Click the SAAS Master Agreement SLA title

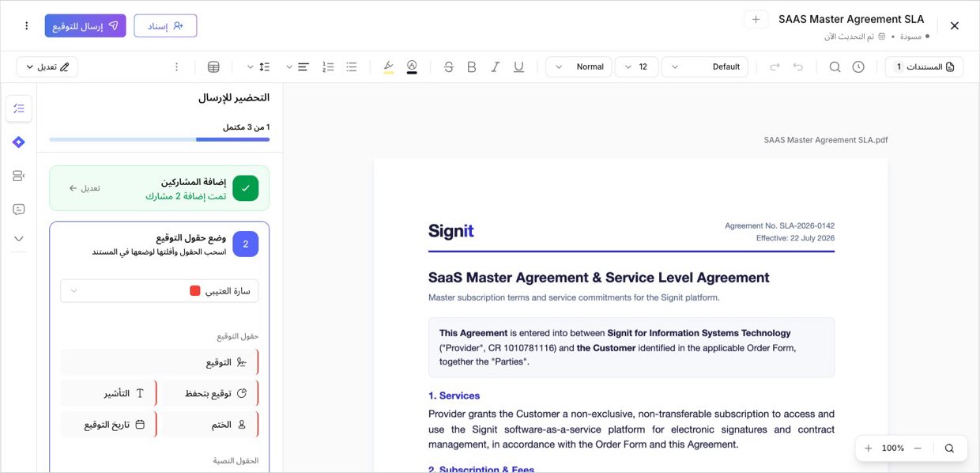(x=851, y=19)
